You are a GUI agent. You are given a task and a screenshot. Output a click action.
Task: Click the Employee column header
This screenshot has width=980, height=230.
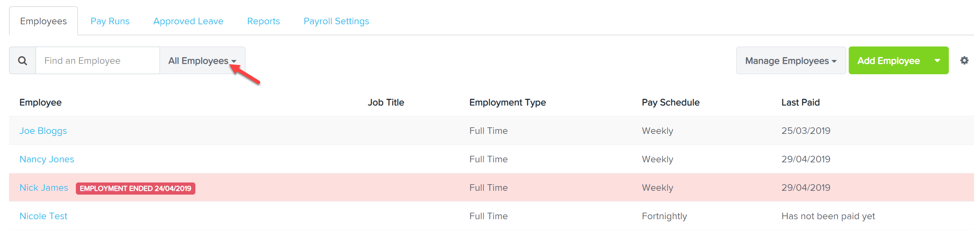pos(40,102)
